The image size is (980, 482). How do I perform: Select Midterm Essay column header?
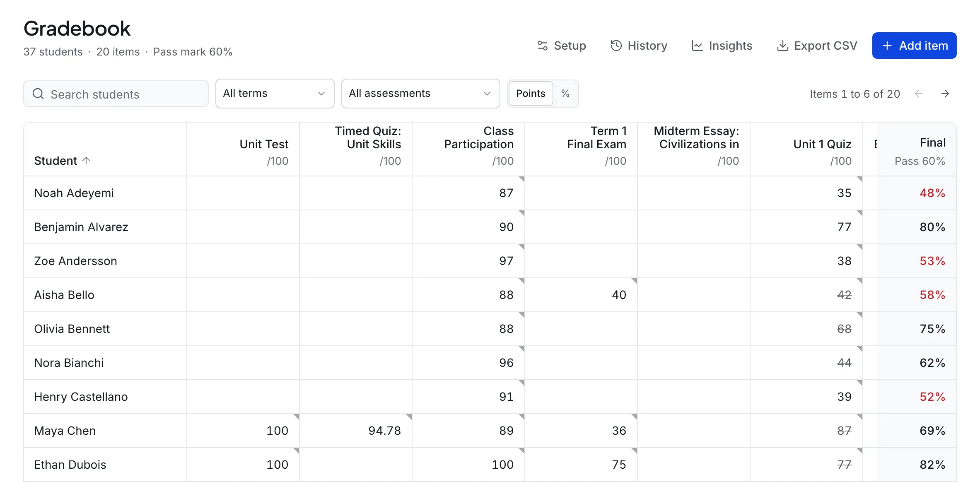click(694, 149)
